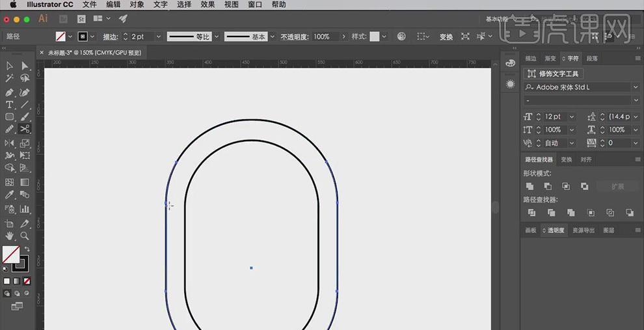Open stroke weight 2 pt dropdown
This screenshot has height=330, width=644.
coord(159,36)
